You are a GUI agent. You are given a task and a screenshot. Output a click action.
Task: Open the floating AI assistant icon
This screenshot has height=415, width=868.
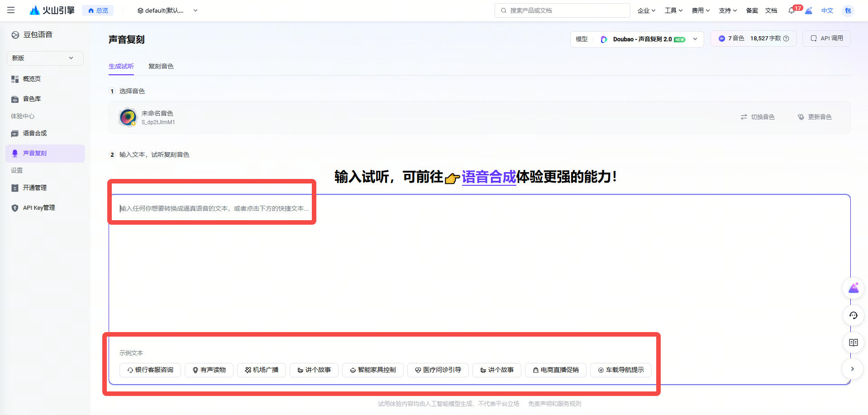click(x=854, y=288)
